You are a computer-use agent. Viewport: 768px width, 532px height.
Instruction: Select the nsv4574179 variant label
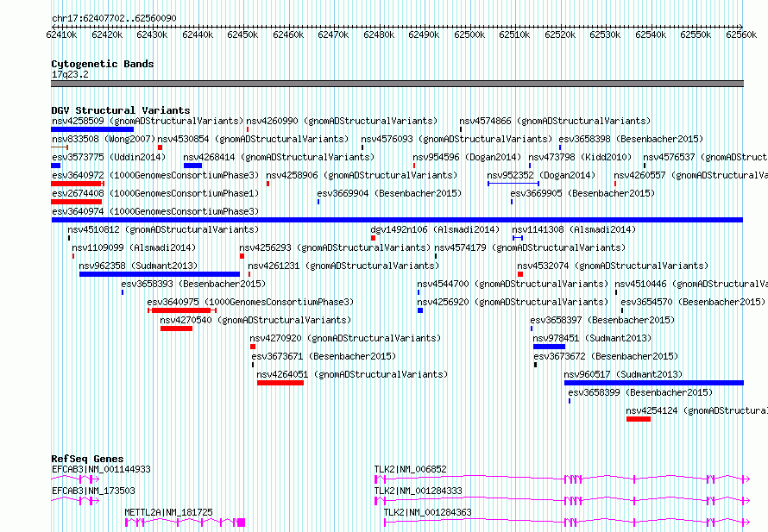pos(530,247)
